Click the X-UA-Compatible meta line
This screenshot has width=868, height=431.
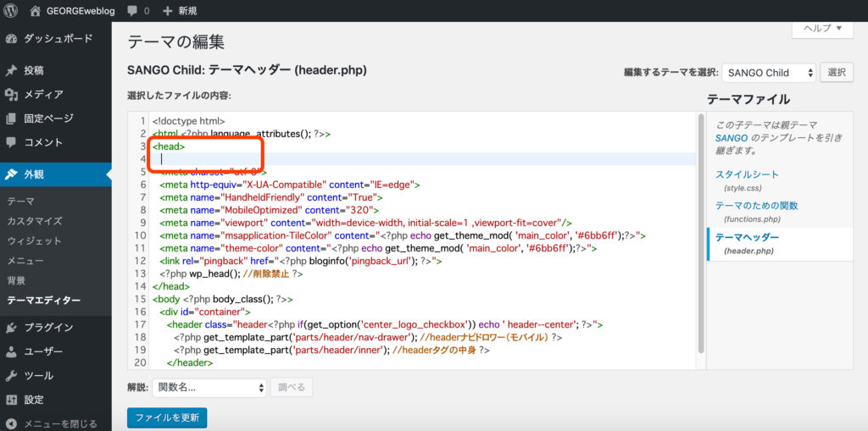(290, 185)
